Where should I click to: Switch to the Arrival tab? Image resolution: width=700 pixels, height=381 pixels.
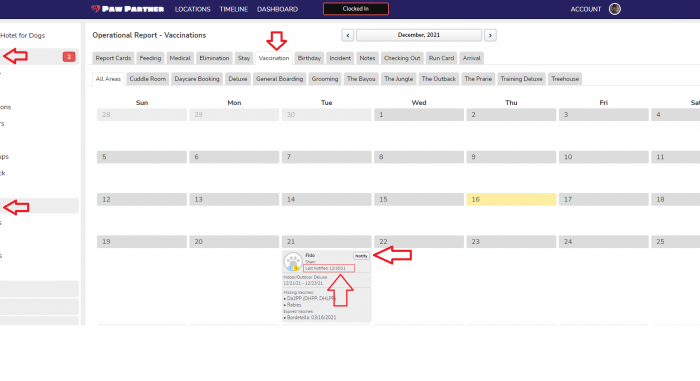(471, 58)
